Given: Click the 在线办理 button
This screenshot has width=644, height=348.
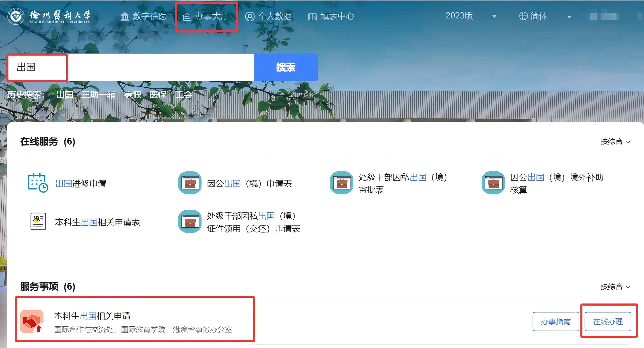Looking at the screenshot, I should 608,322.
